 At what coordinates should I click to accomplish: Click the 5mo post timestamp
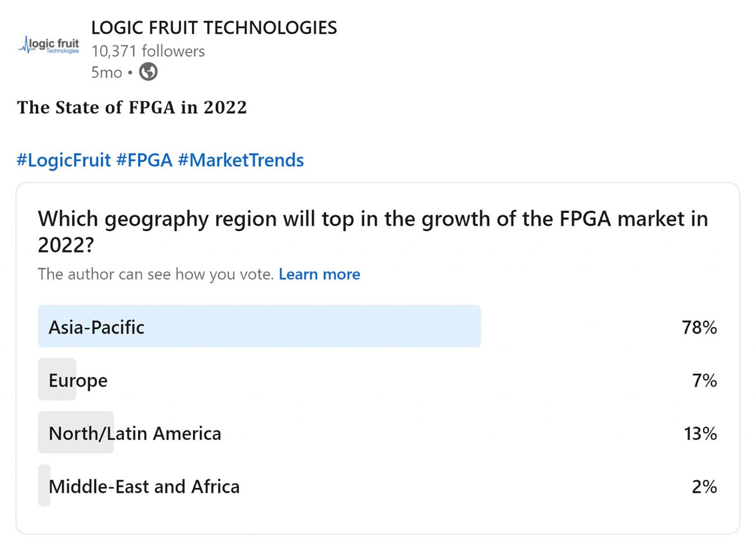[x=106, y=72]
